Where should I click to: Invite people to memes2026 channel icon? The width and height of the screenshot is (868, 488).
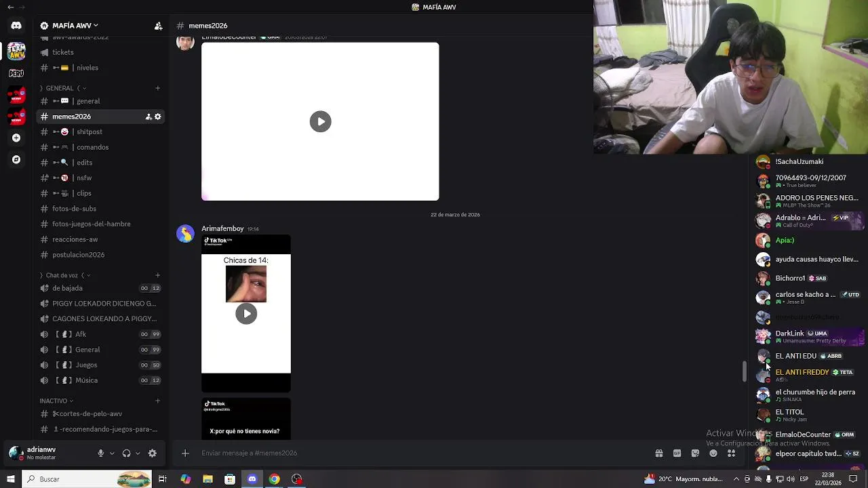(149, 117)
